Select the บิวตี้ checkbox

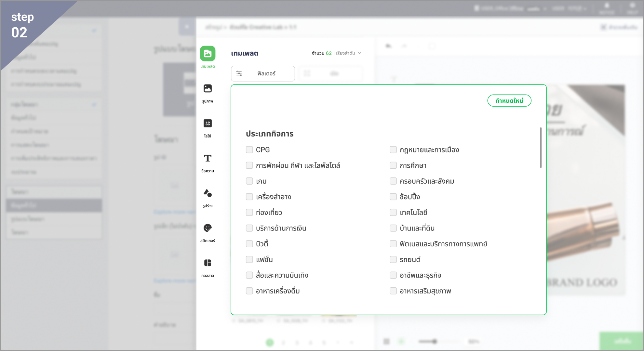[249, 244]
